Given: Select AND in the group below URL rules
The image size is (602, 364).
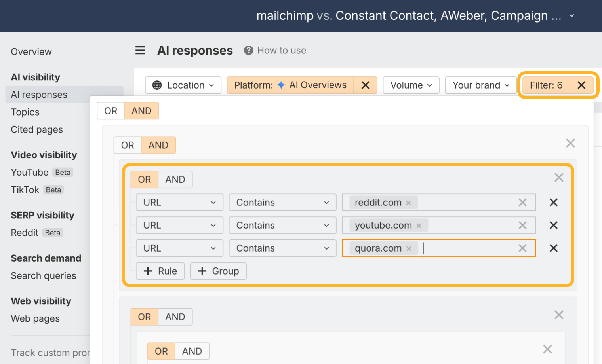Looking at the screenshot, I should point(175,317).
